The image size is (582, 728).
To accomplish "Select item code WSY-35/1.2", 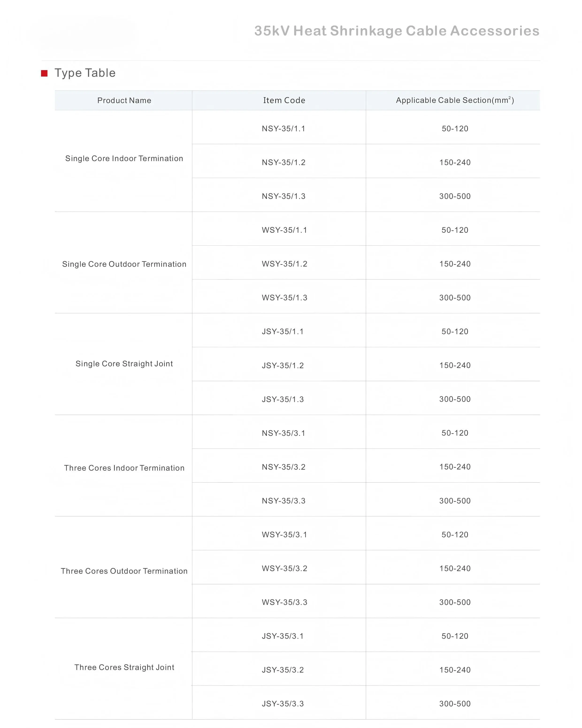I will pos(284,264).
